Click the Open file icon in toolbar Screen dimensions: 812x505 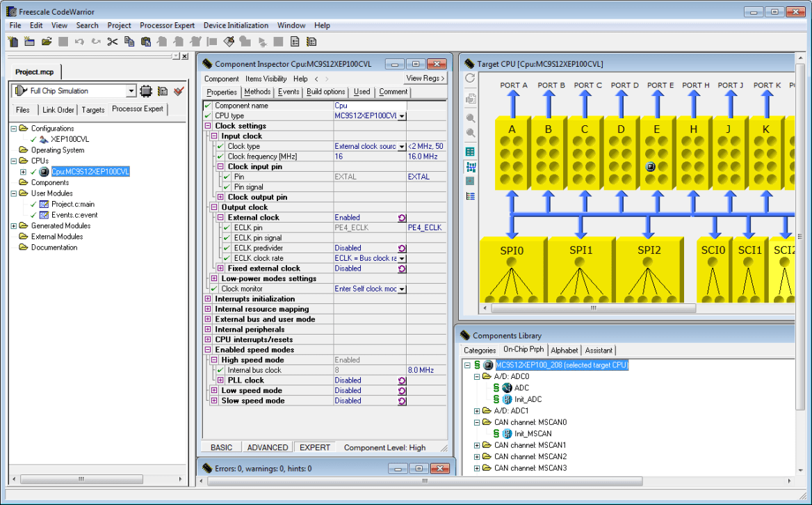pyautogui.click(x=46, y=41)
